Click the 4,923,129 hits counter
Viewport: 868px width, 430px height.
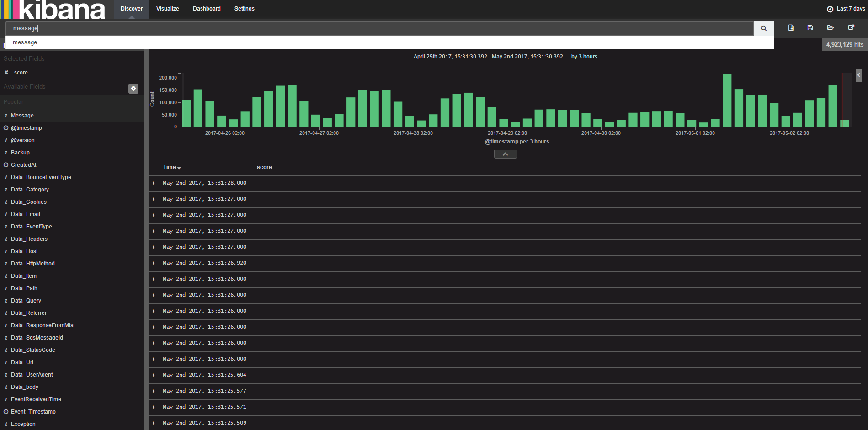pyautogui.click(x=845, y=45)
